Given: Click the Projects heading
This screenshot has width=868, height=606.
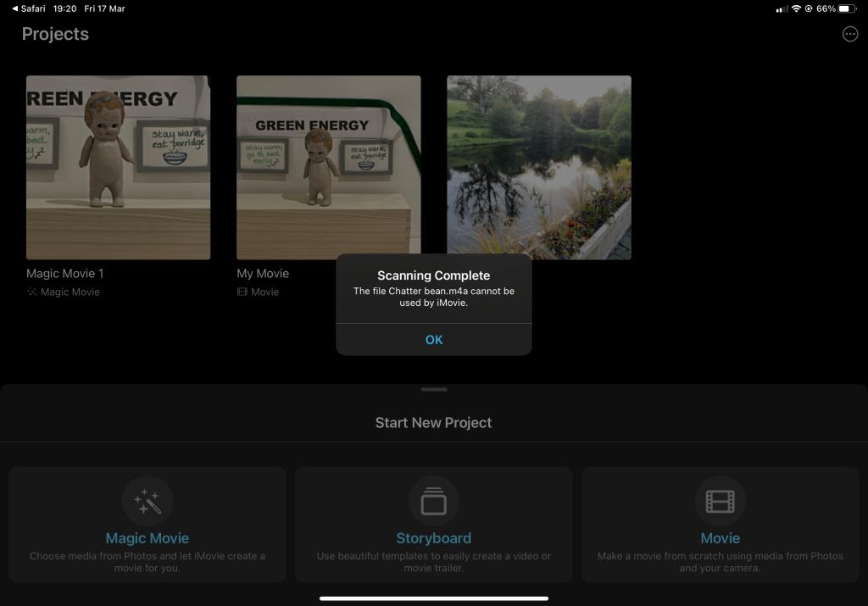Looking at the screenshot, I should (55, 34).
